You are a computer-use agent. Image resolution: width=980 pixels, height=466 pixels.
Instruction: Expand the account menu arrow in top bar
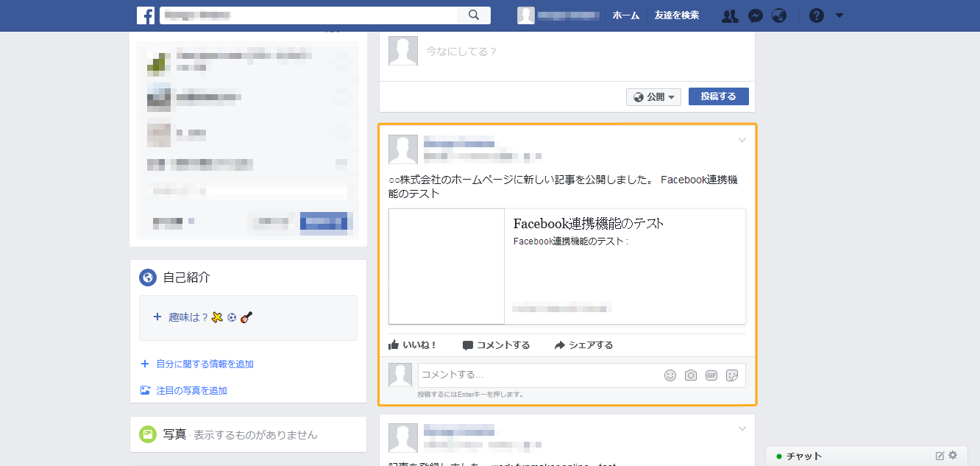[x=839, y=15]
